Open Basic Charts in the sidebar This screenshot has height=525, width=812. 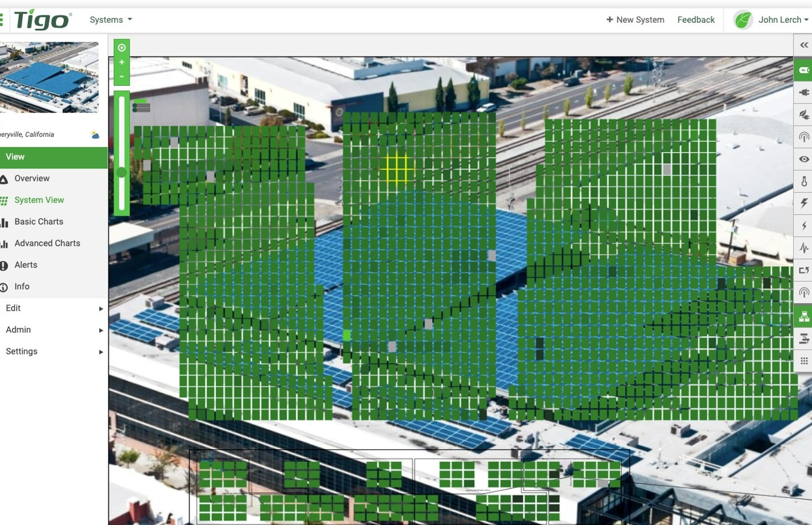(x=39, y=222)
